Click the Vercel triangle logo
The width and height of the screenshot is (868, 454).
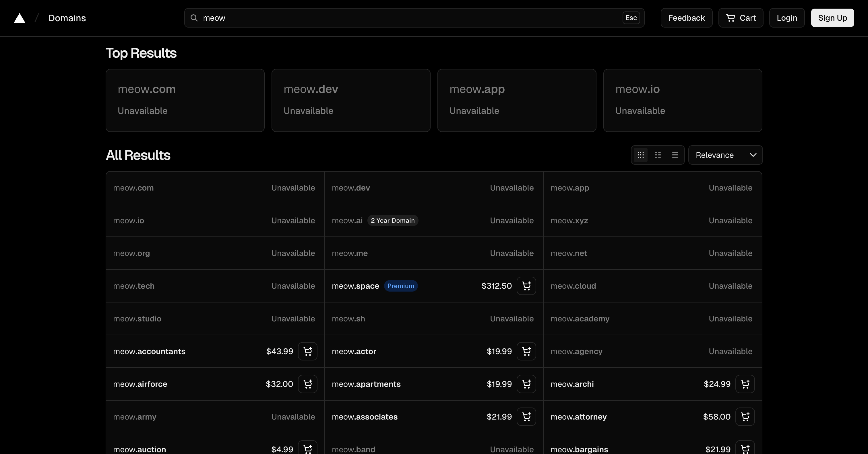(20, 18)
